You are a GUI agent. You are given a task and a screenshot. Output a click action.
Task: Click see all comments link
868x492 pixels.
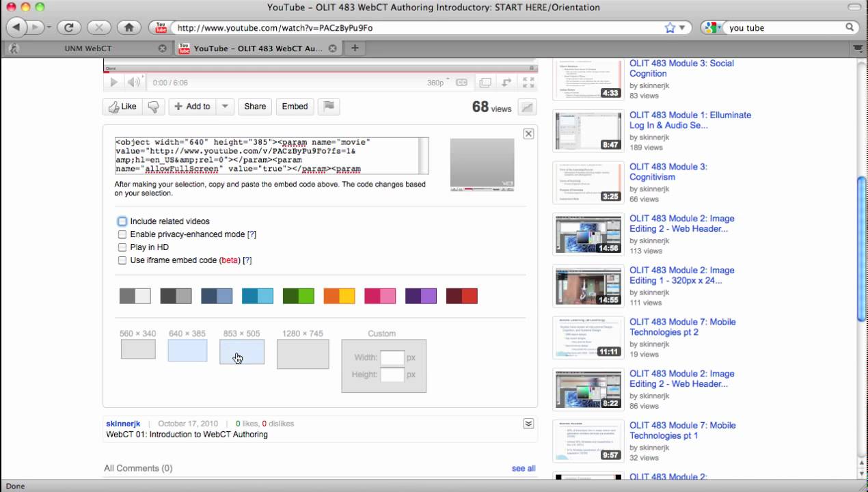524,468
